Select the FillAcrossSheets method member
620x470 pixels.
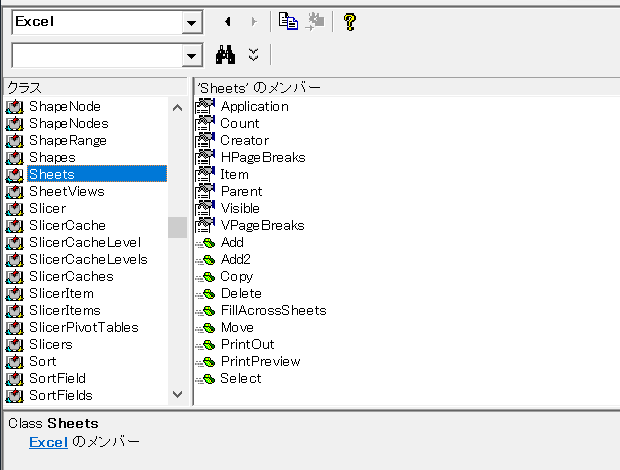pyautogui.click(x=274, y=310)
